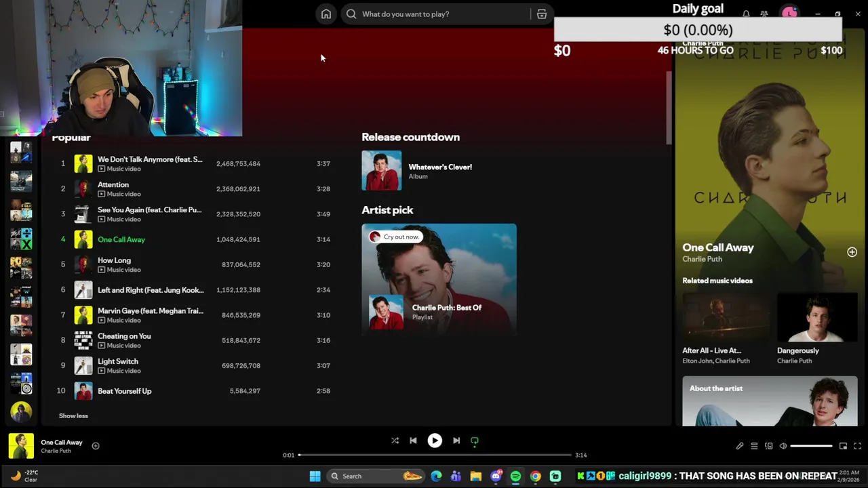Open the miniplayer icon

tap(843, 446)
